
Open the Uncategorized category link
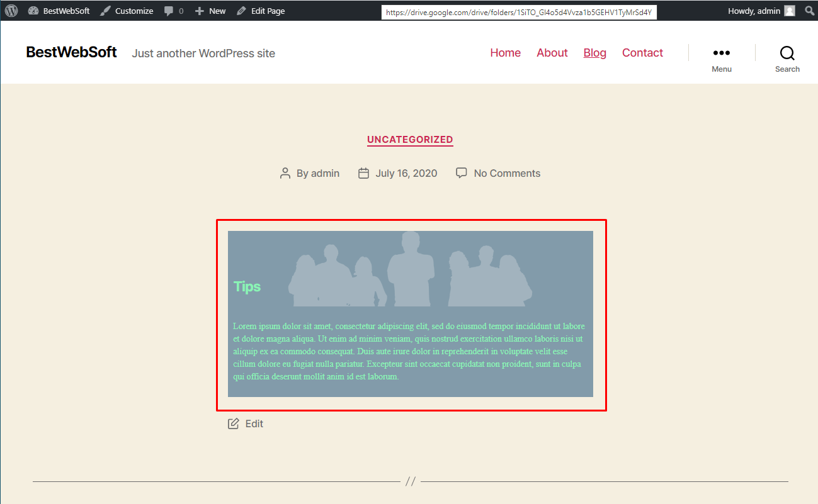click(x=410, y=140)
